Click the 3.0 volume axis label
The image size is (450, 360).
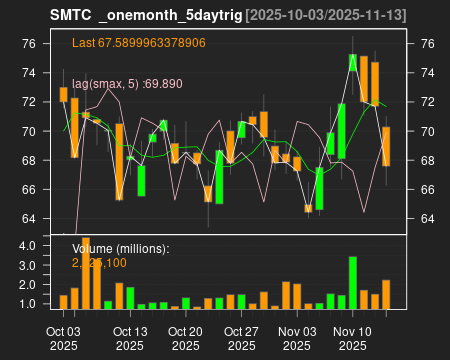tap(27, 266)
